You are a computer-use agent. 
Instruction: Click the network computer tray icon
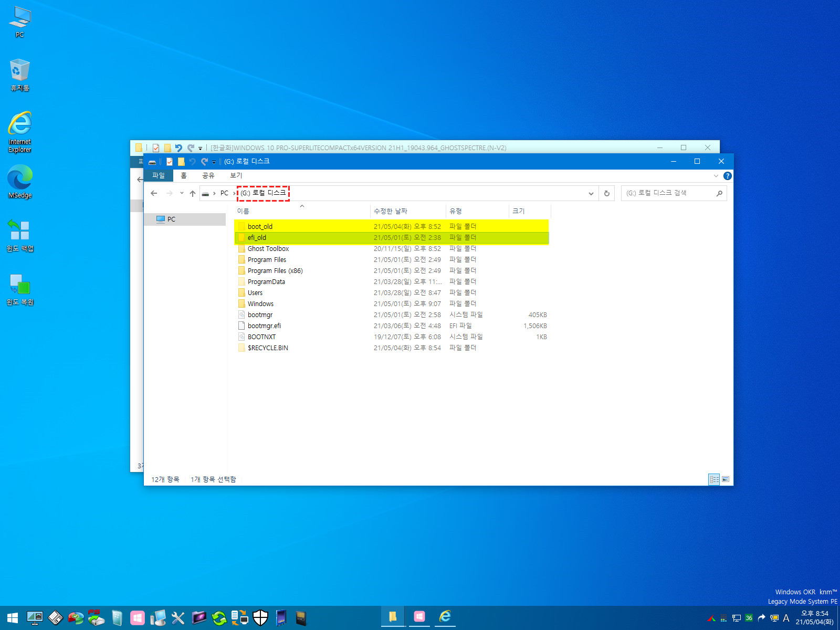point(737,618)
